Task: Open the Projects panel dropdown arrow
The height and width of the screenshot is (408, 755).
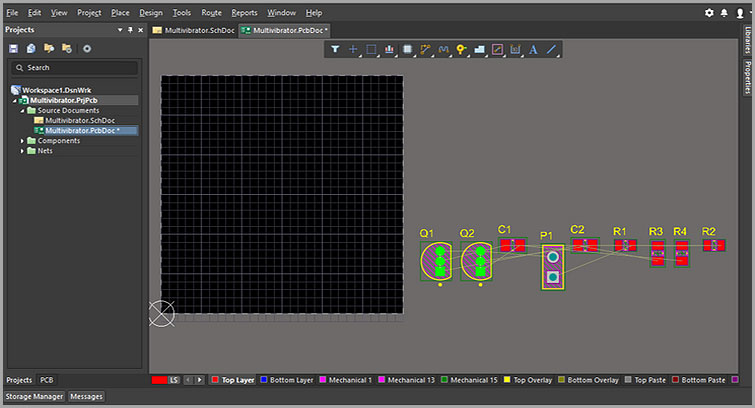Action: tap(120, 30)
